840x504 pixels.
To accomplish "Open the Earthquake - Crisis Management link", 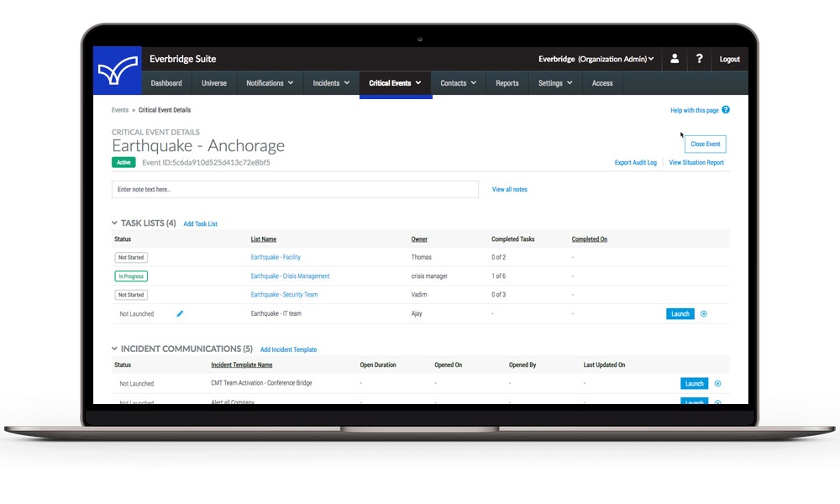I will point(290,276).
